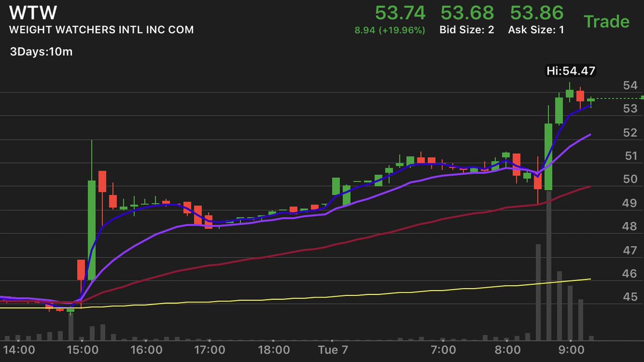Viewport: 644px width, 362px height.
Task: Click the 50 price axis label
Action: pos(630,179)
